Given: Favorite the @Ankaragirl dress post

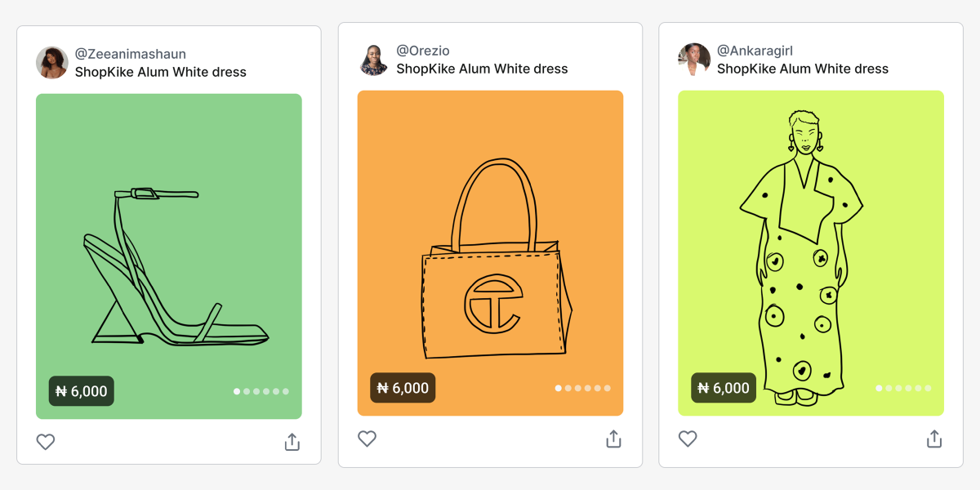Looking at the screenshot, I should [688, 439].
